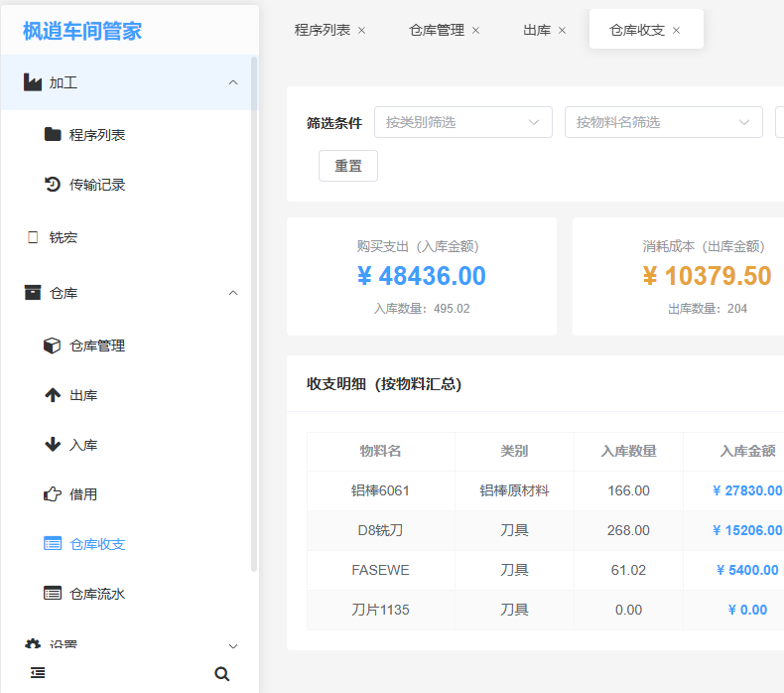The height and width of the screenshot is (693, 784).
Task: Click the cube icon beside 仓库管理
Action: (52, 346)
